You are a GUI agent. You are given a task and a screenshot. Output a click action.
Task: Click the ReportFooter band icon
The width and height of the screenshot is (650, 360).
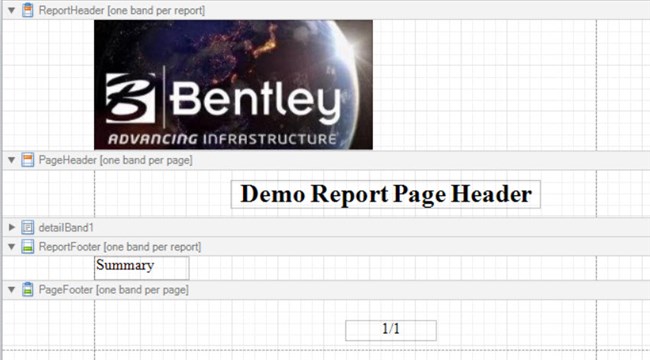point(28,246)
